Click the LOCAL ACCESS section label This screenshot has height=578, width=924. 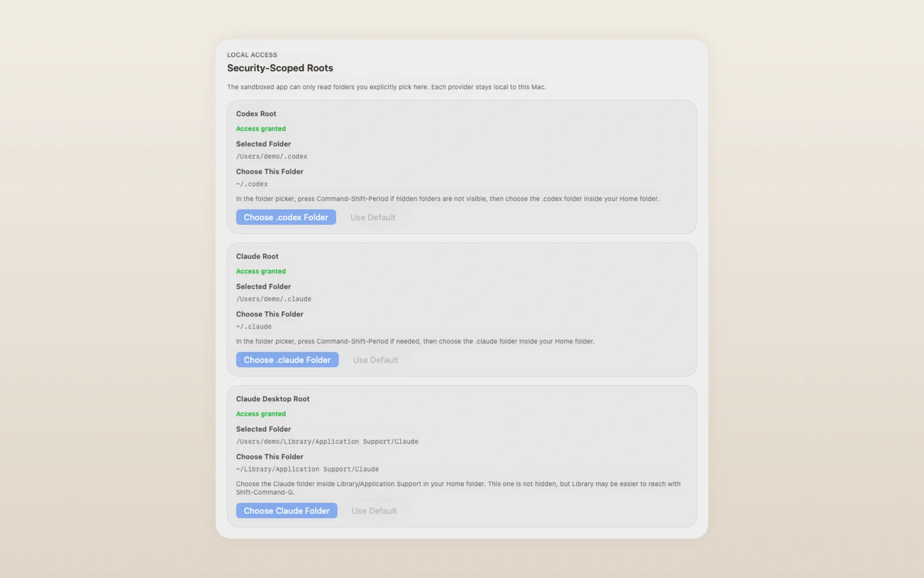click(x=252, y=55)
